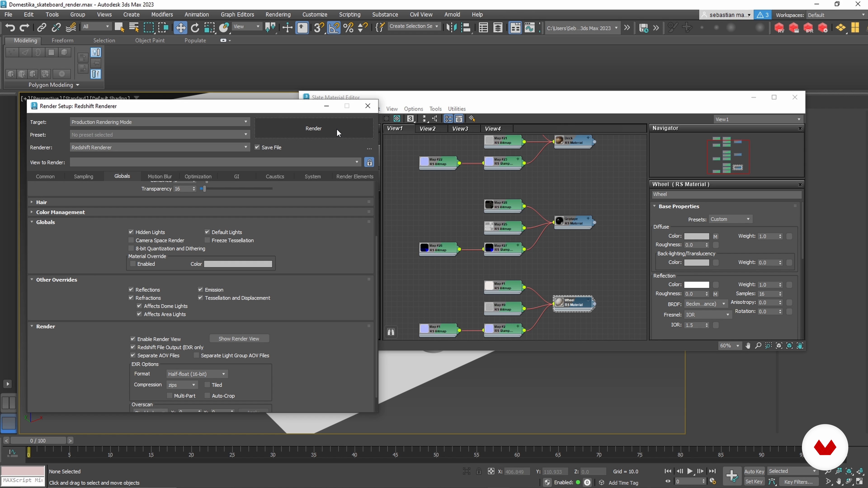Click the binoculars search icon in Slate view

[x=391, y=332]
